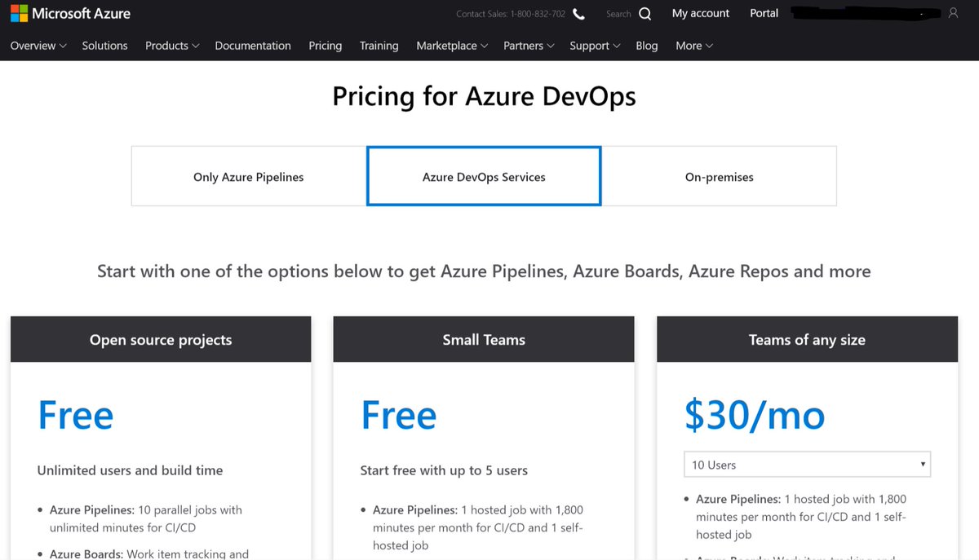979x560 pixels.
Task: Open the 10 Users dropdown
Action: [808, 465]
